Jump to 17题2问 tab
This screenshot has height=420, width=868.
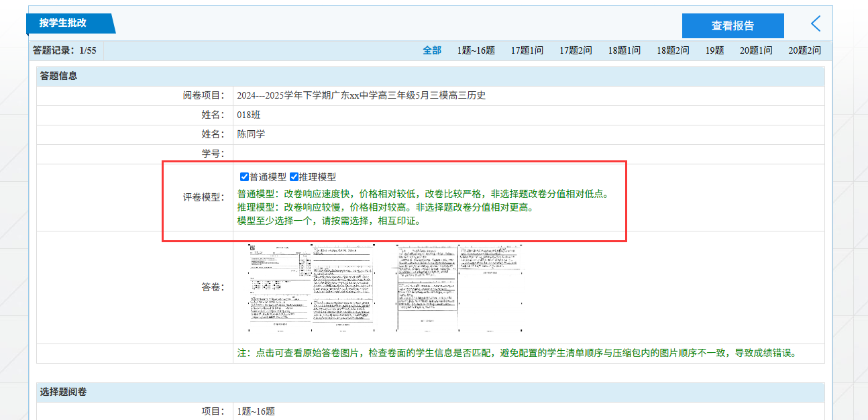(576, 50)
